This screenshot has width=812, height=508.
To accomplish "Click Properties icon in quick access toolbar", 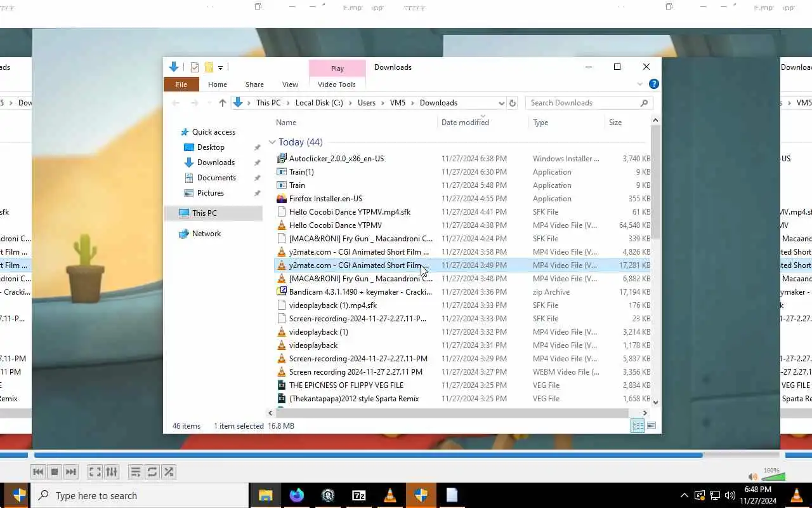I will pos(195,67).
